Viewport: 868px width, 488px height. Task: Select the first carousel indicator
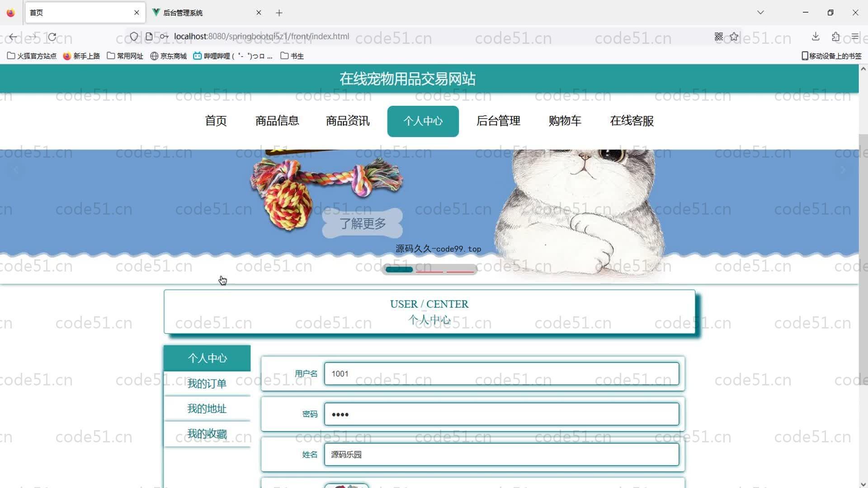tap(399, 270)
